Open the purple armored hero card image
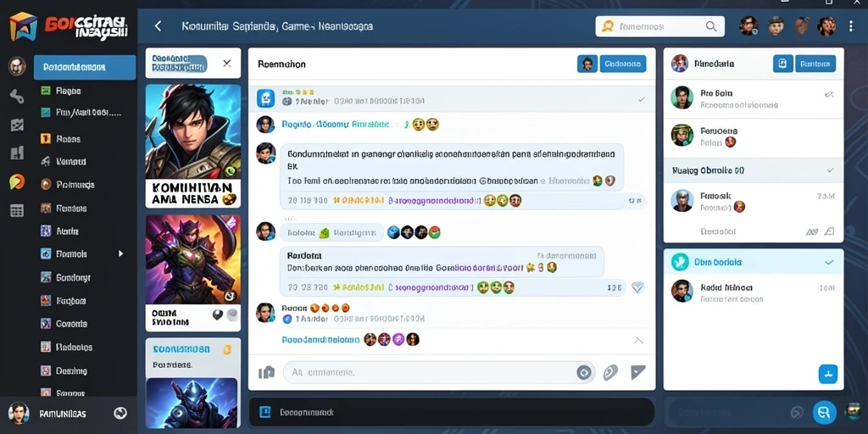The image size is (868, 434). 193,259
